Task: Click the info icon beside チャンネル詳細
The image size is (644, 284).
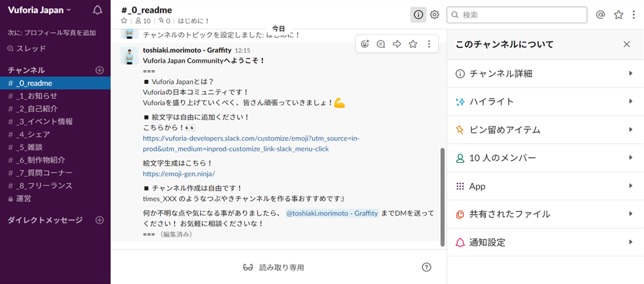Action: pyautogui.click(x=460, y=74)
